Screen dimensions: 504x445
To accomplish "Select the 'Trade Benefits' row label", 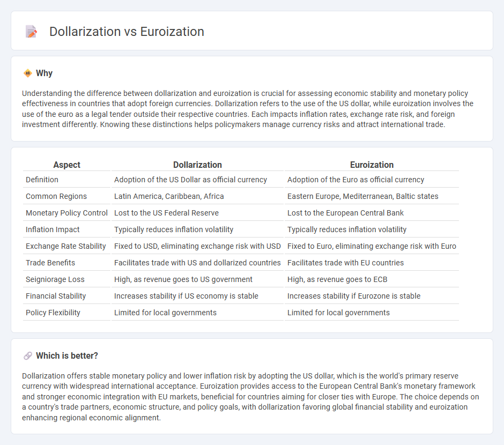I will (x=50, y=263).
